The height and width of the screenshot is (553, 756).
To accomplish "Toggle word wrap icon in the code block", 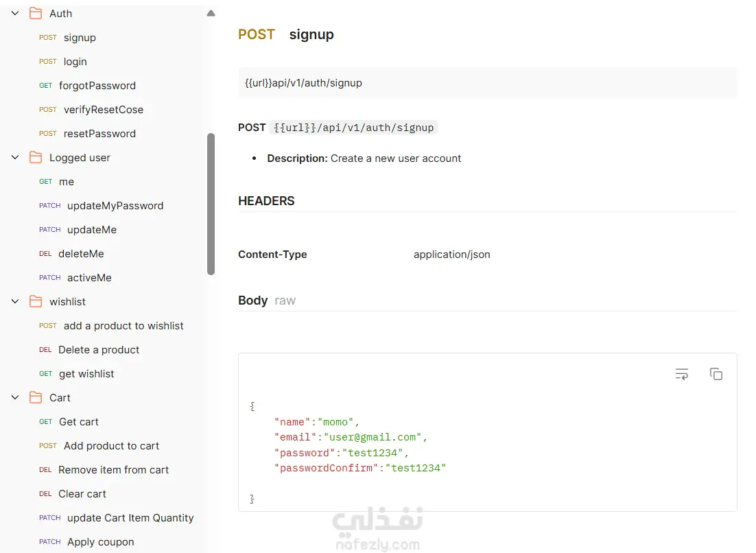I will coord(681,374).
